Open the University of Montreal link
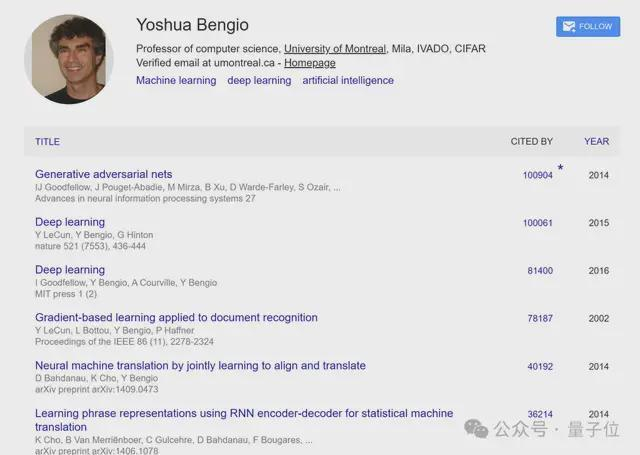 click(335, 49)
